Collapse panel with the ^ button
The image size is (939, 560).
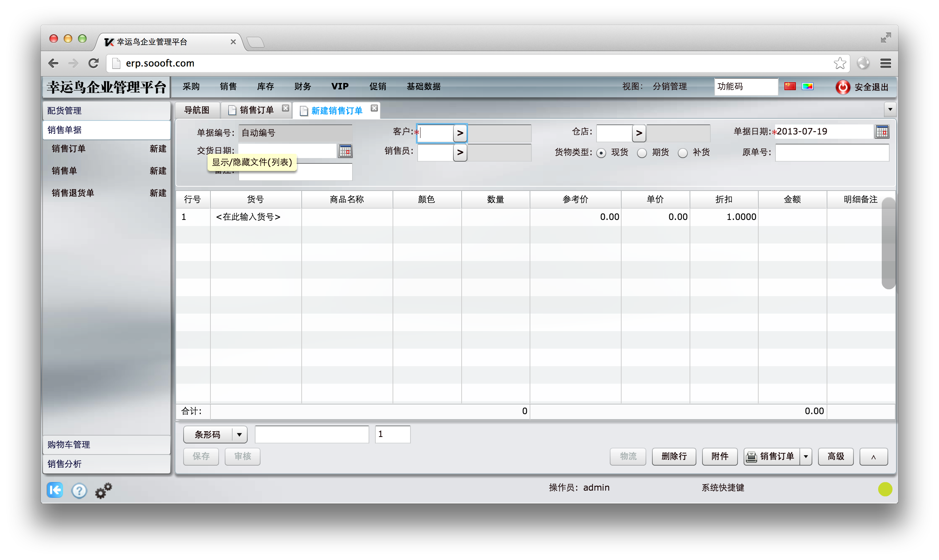[x=873, y=457]
